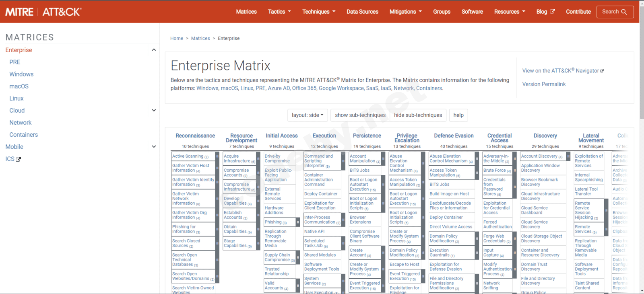This screenshot has width=644, height=294.
Task: Open the Tactics menu dropdown
Action: click(279, 12)
